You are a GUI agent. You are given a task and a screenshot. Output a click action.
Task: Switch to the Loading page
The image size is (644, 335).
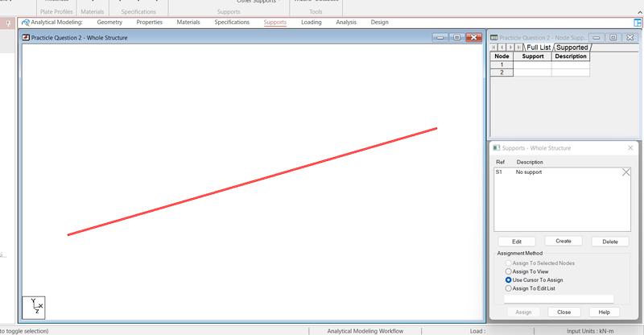point(312,23)
